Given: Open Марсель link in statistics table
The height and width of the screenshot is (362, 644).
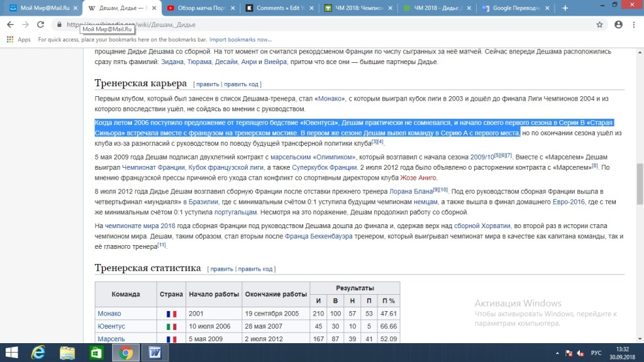Looking at the screenshot, I should [111, 339].
